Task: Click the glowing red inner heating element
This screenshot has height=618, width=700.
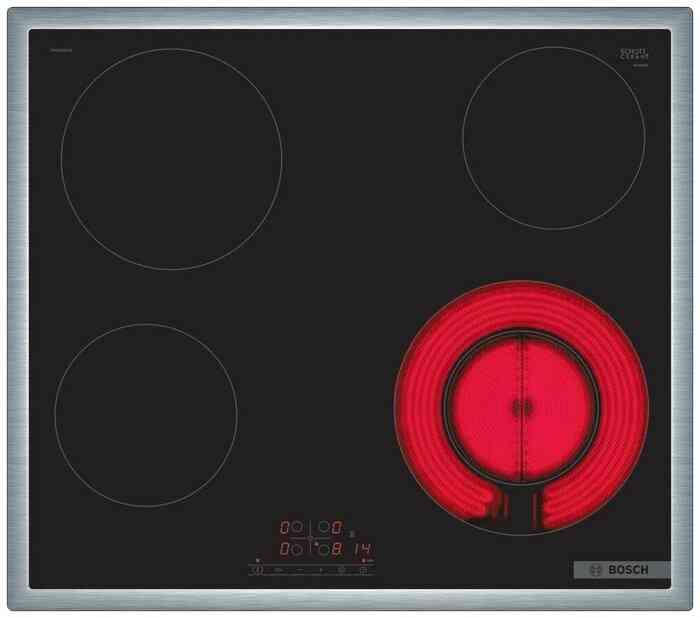Action: (x=520, y=406)
